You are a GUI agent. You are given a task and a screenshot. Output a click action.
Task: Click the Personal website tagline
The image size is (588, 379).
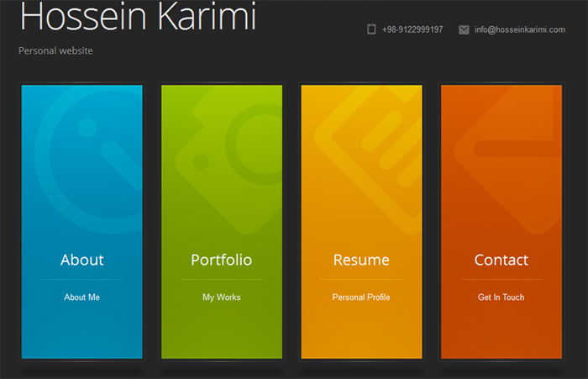click(55, 50)
